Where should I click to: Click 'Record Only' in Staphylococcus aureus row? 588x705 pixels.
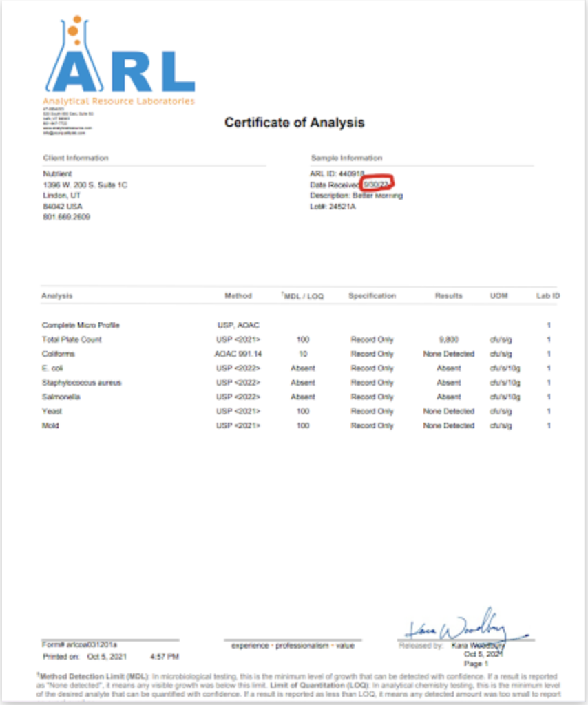tap(372, 383)
